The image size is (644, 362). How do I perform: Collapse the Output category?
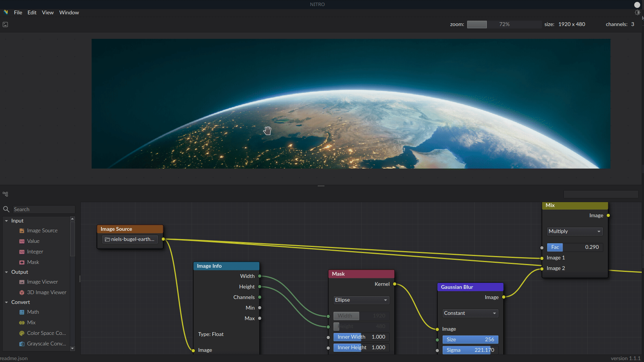coord(6,272)
